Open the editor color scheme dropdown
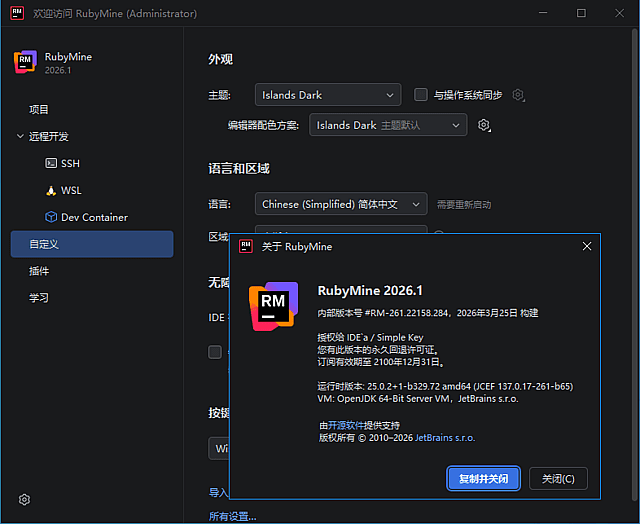The width and height of the screenshot is (640, 524). point(387,125)
